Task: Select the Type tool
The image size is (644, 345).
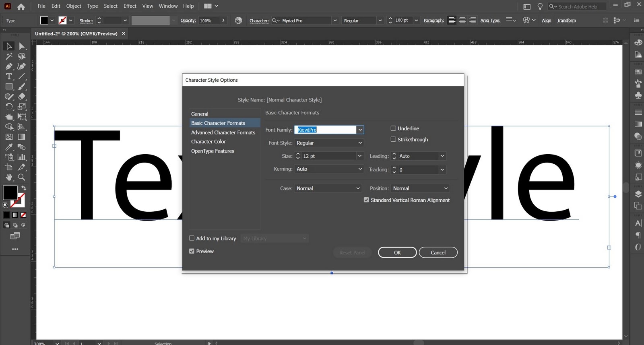Action: pyautogui.click(x=9, y=76)
